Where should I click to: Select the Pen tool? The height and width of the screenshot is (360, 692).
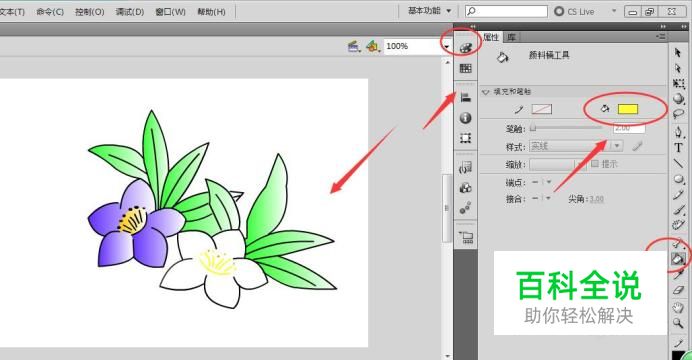pyautogui.click(x=678, y=131)
